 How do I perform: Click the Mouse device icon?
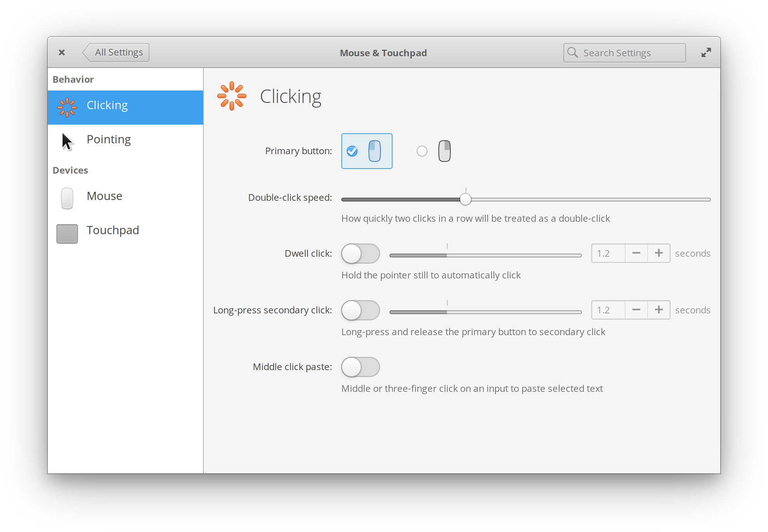(x=67, y=198)
